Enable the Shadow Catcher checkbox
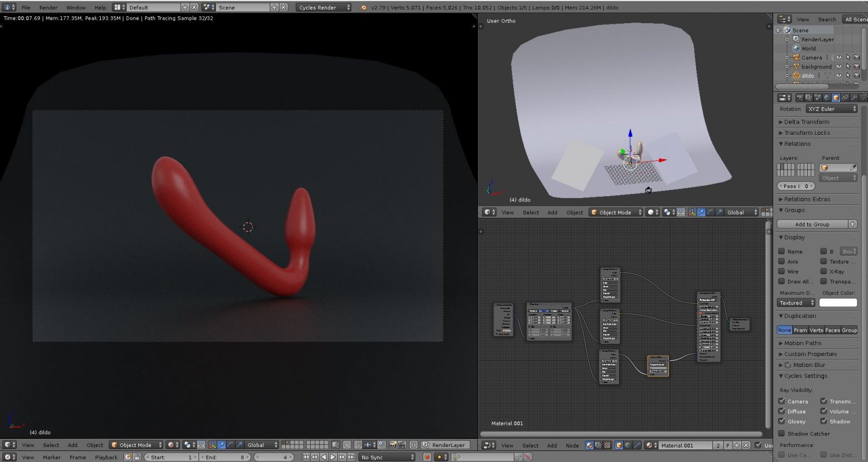Image resolution: width=868 pixels, height=462 pixels. 782,434
